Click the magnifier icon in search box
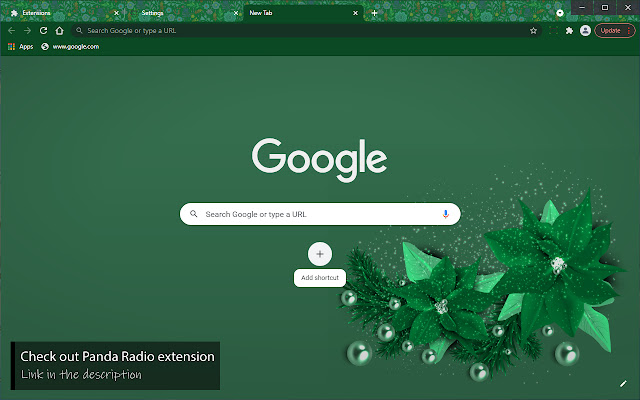 [x=193, y=214]
